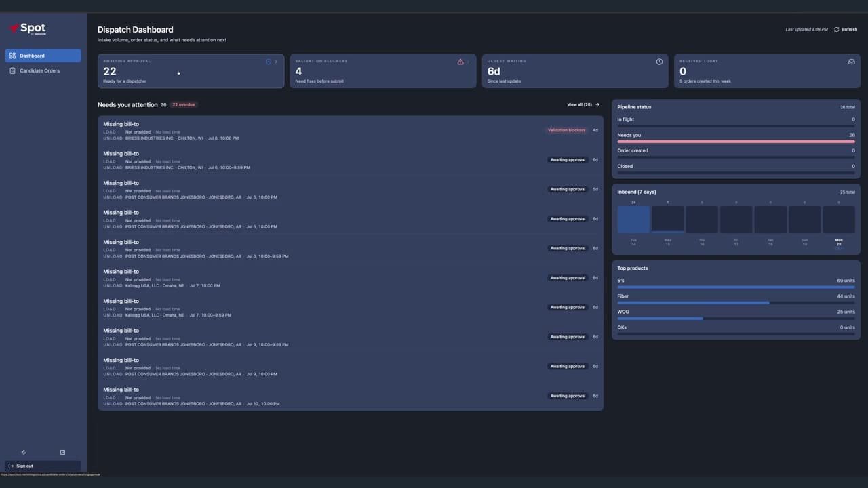Click the Fiber product progress bar

(736, 303)
